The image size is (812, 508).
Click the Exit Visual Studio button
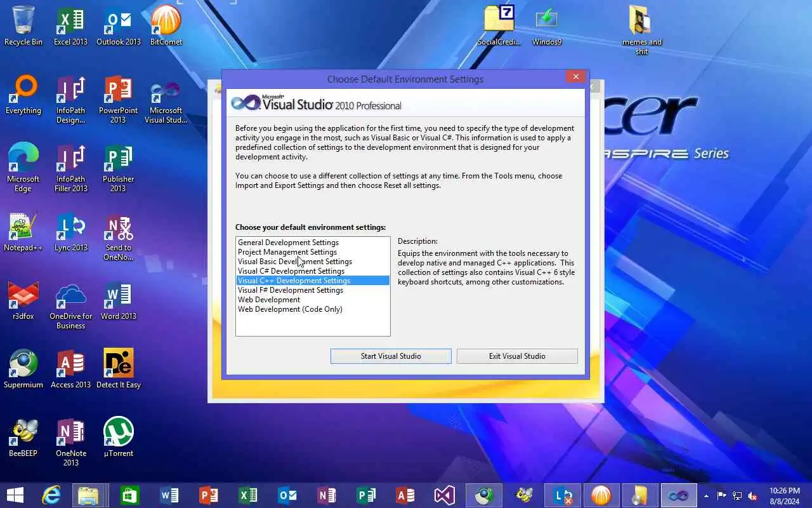click(x=517, y=356)
